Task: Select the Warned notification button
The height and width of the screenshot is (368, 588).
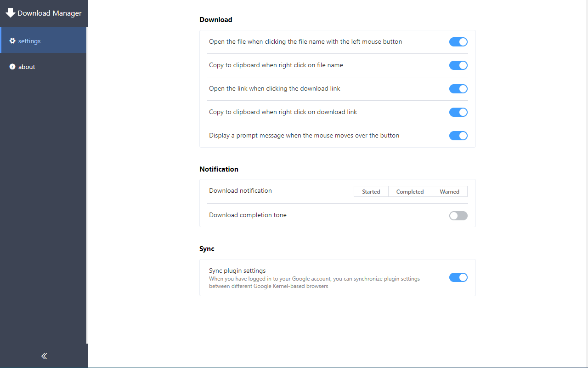Action: point(450,191)
